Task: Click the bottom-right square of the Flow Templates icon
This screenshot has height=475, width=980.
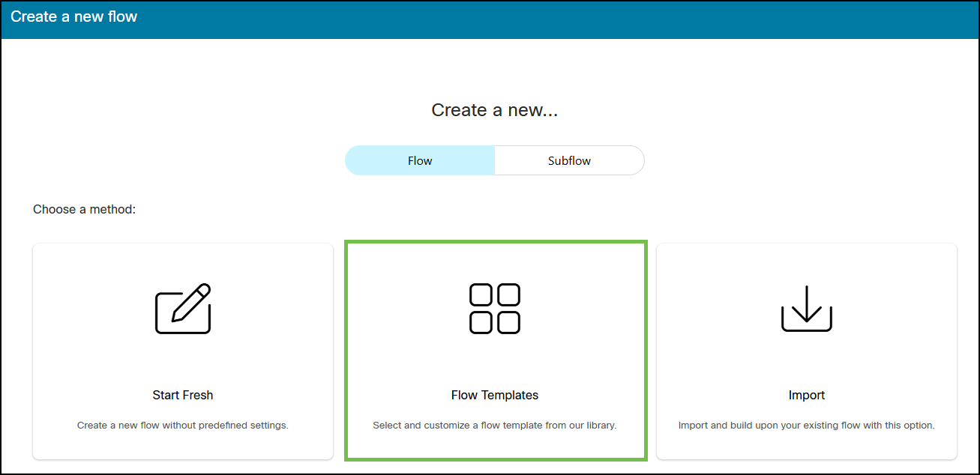Action: (x=509, y=322)
